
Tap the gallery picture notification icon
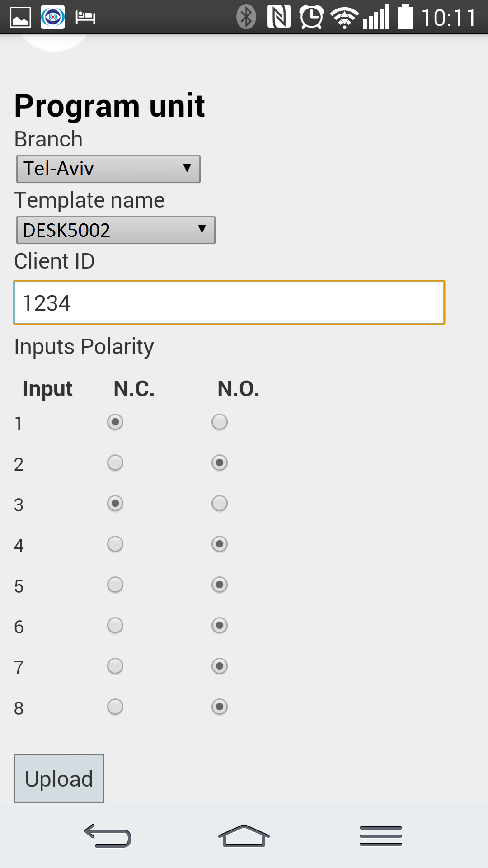click(20, 18)
